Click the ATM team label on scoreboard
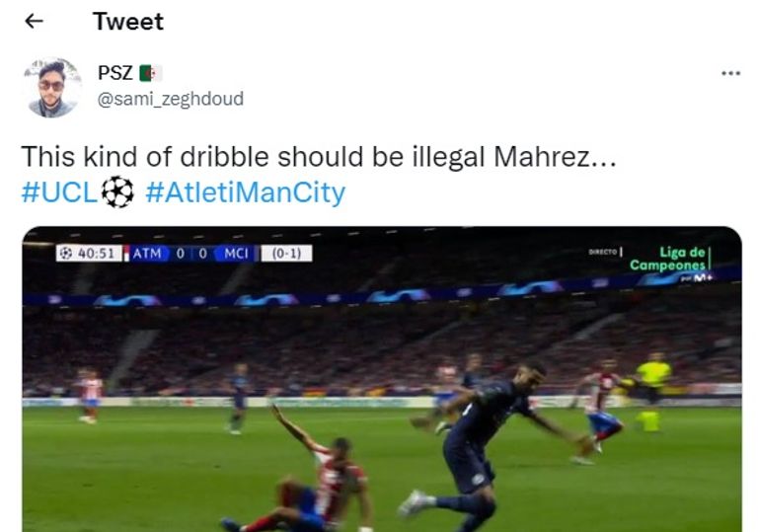Screen dimensions: 758x532 point(147,254)
